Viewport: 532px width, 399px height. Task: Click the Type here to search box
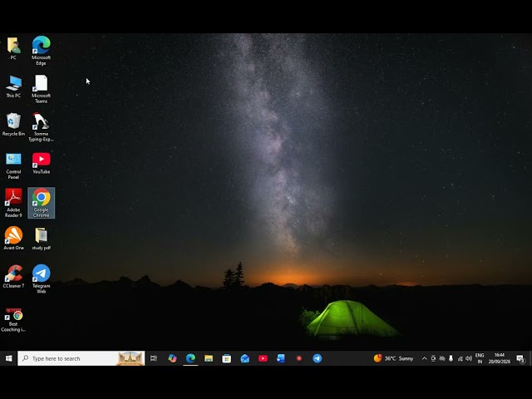pyautogui.click(x=81, y=358)
